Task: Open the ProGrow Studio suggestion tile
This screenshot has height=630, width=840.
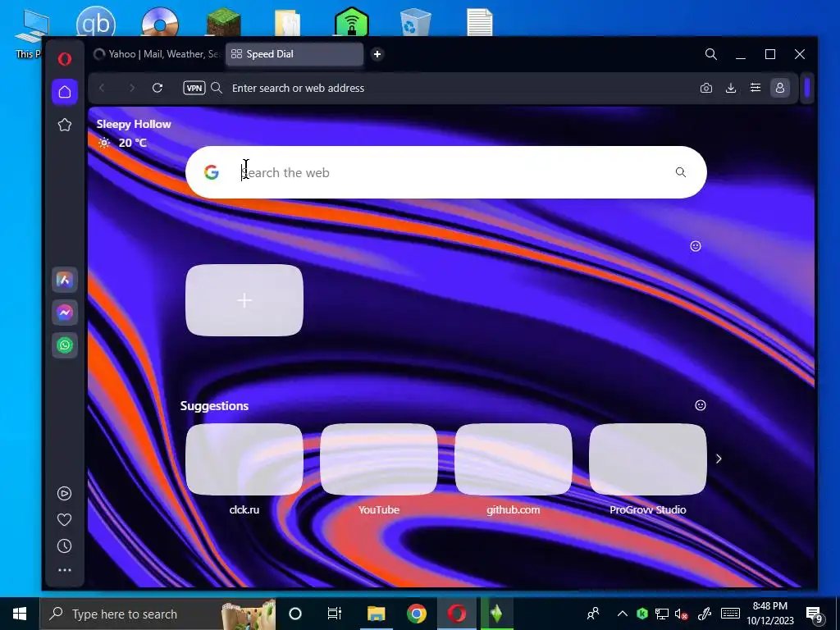Action: [648, 459]
